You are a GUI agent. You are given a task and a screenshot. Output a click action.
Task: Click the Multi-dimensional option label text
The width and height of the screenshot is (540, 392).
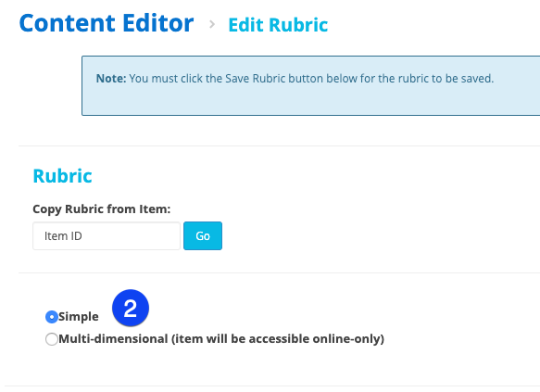click(x=221, y=339)
